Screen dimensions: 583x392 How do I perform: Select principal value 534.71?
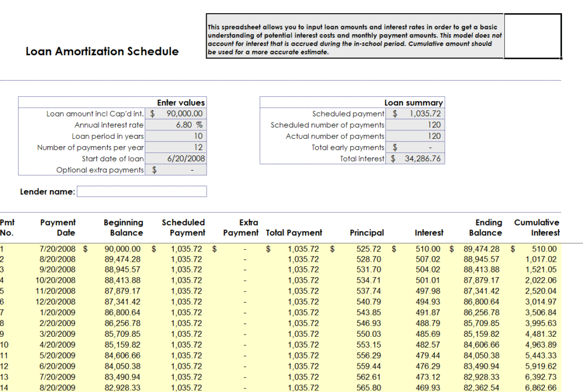tap(368, 280)
